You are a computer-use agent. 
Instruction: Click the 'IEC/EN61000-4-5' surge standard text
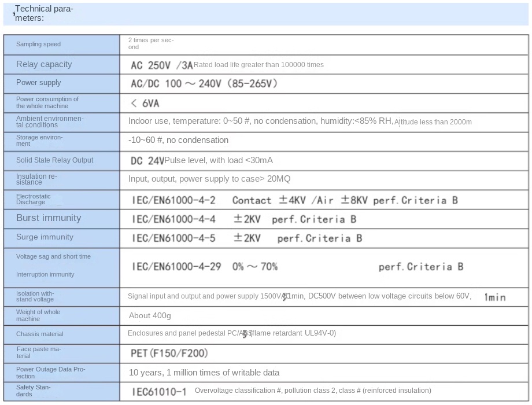pyautogui.click(x=173, y=238)
